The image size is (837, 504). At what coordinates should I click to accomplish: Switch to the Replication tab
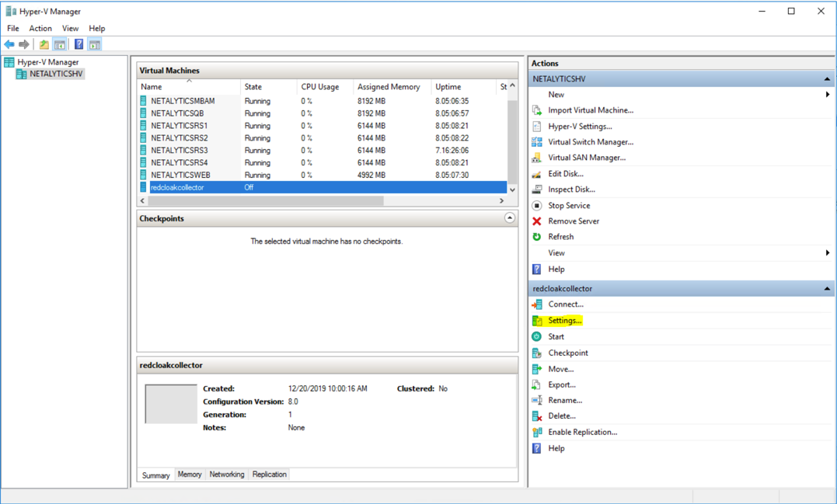pos(270,474)
